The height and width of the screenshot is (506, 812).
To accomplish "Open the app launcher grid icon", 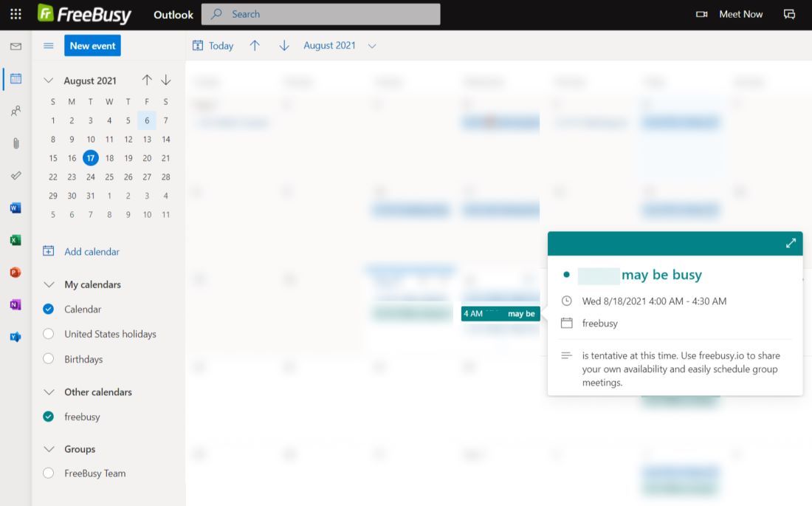I will (x=16, y=14).
